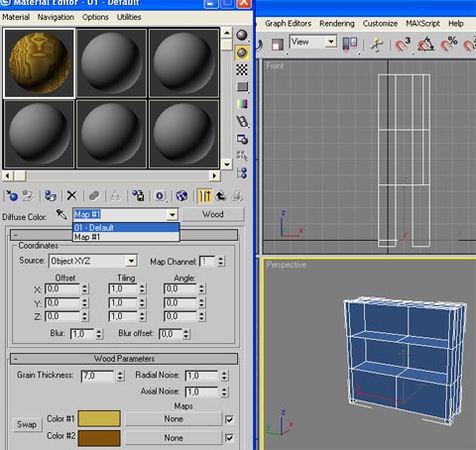476x450 pixels.
Task: Open the Rendering menu
Action: pos(336,24)
